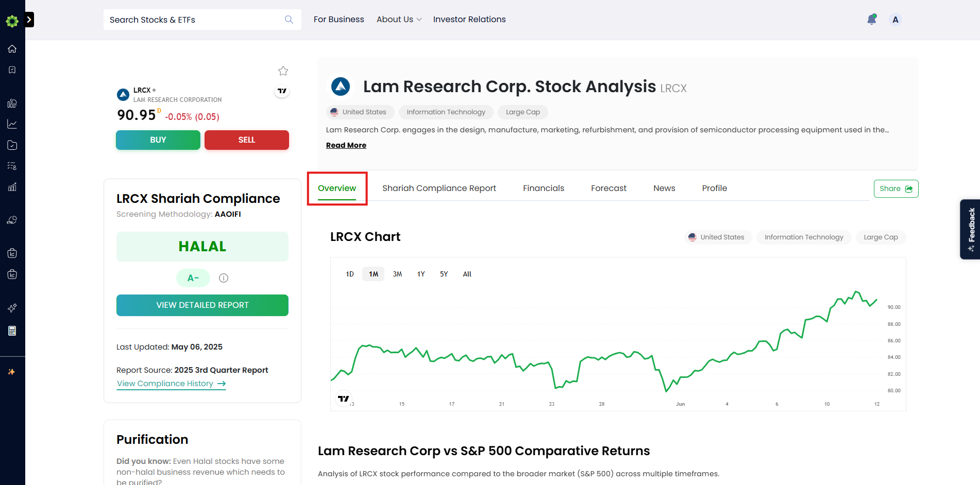980x485 pixels.
Task: Switch to the Shariah Compliance Report tab
Action: click(439, 188)
